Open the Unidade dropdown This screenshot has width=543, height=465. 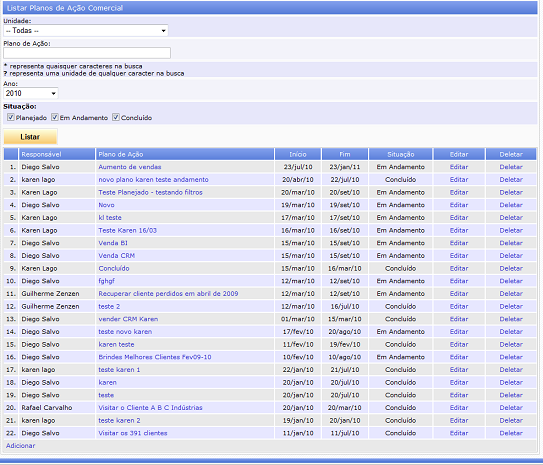click(86, 30)
